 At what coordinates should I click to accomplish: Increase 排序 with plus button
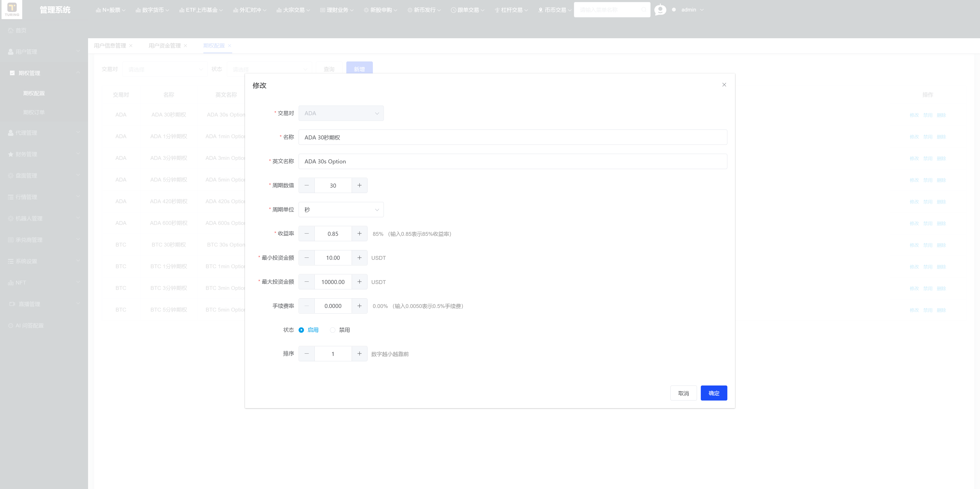pos(360,354)
